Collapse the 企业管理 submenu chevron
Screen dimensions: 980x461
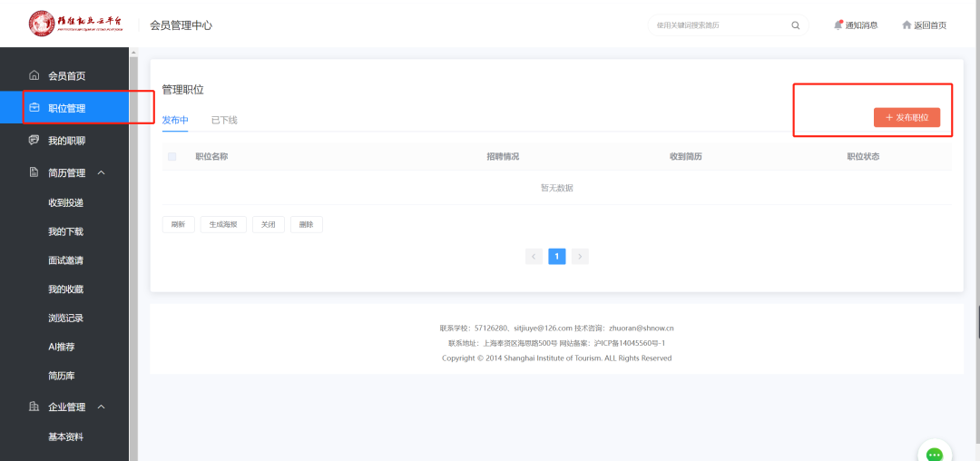tap(102, 407)
